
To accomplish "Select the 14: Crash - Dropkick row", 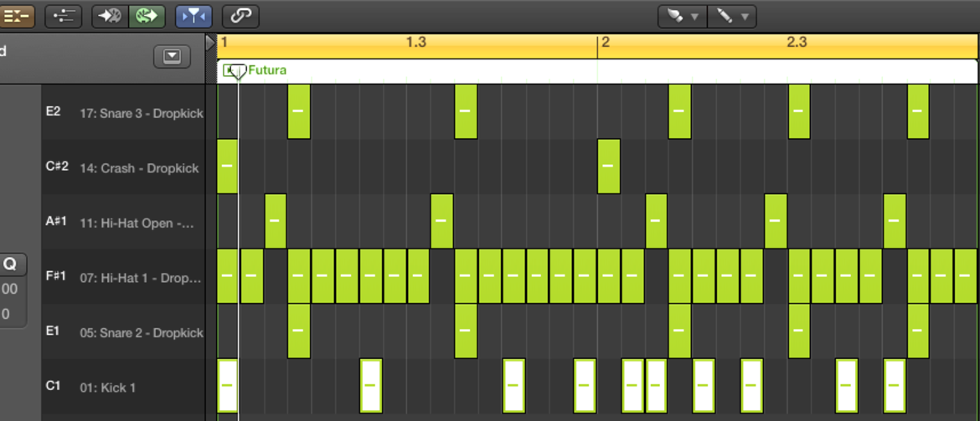I will tap(122, 167).
